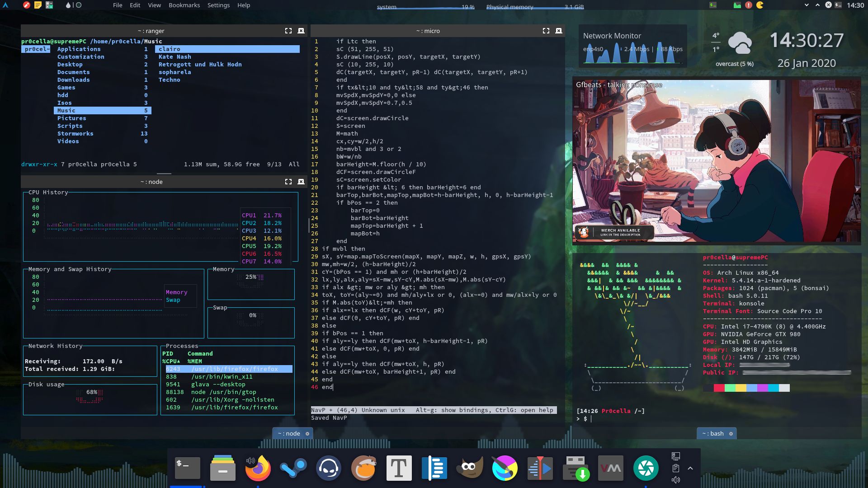Launch GIMP from the dock
Screen dimensions: 868x488
point(470,468)
